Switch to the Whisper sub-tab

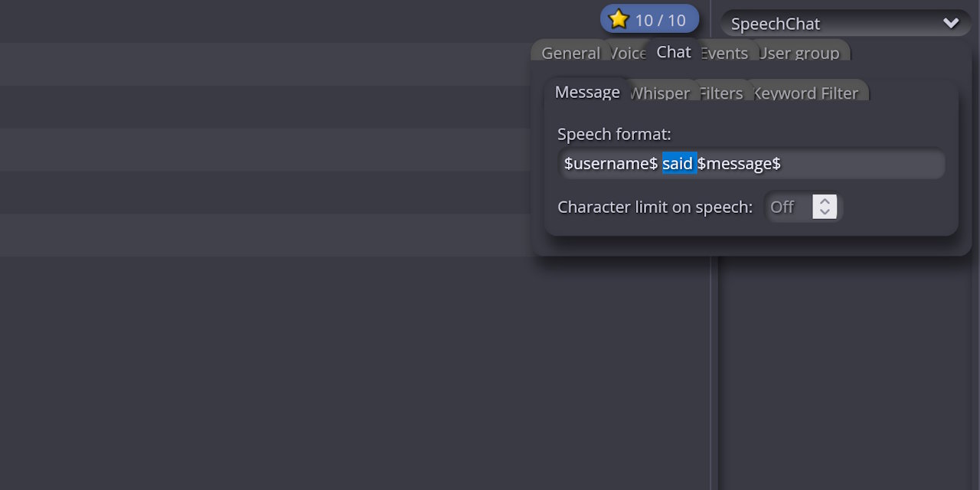pyautogui.click(x=660, y=93)
